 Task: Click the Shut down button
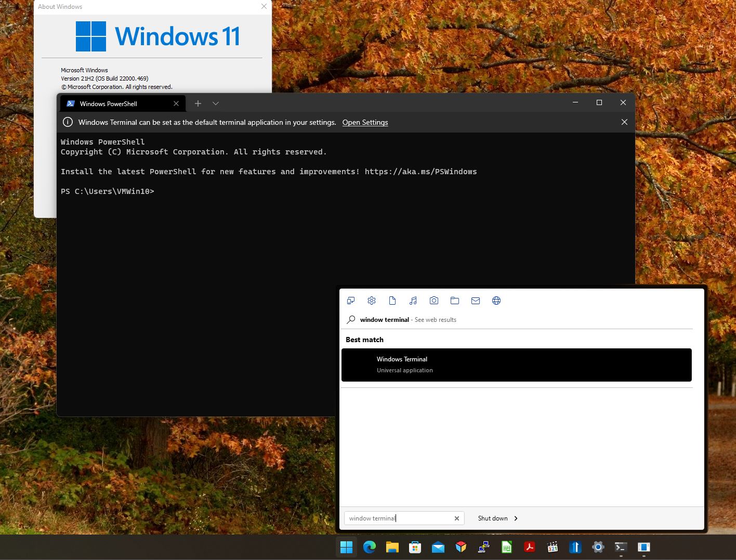(x=493, y=518)
